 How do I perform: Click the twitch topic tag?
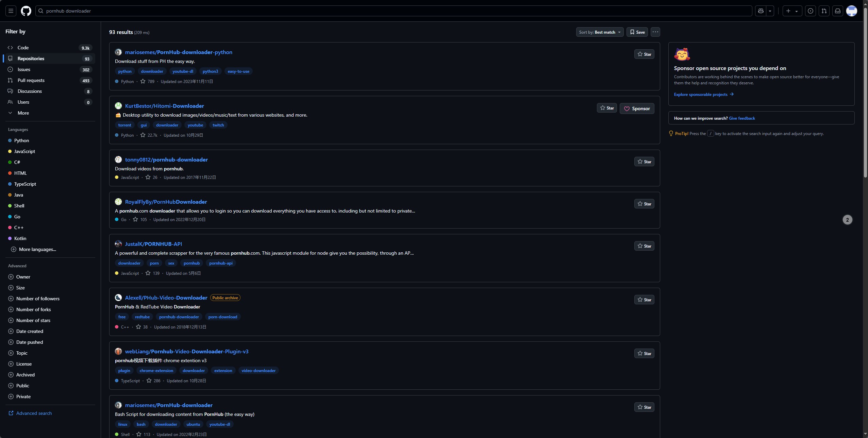[x=218, y=125]
